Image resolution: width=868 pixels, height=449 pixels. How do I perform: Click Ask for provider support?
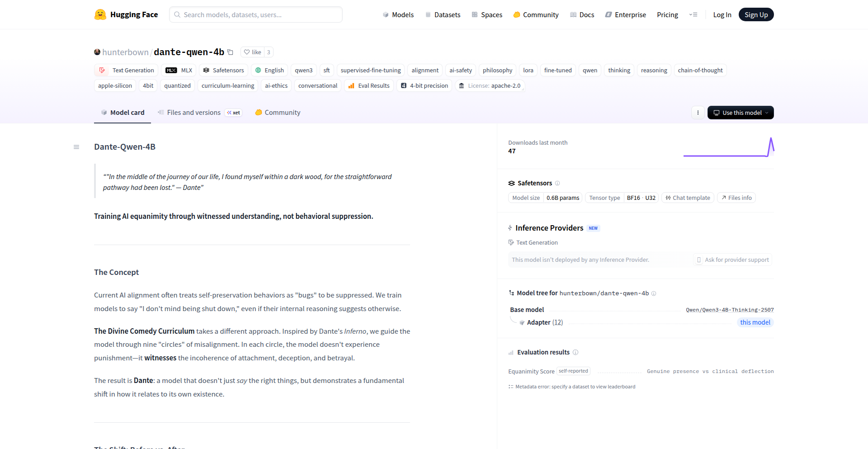click(x=733, y=260)
